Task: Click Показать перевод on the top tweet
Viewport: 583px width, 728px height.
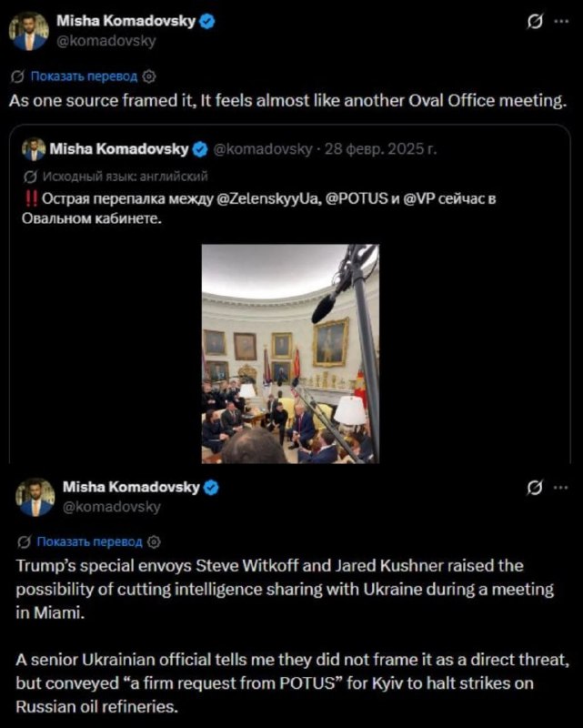Action: (x=84, y=76)
